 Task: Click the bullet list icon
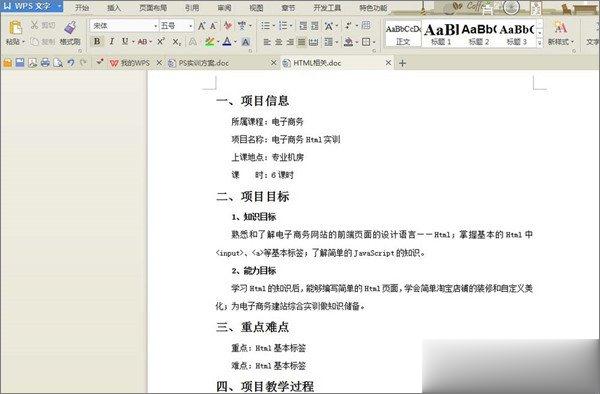(x=265, y=26)
